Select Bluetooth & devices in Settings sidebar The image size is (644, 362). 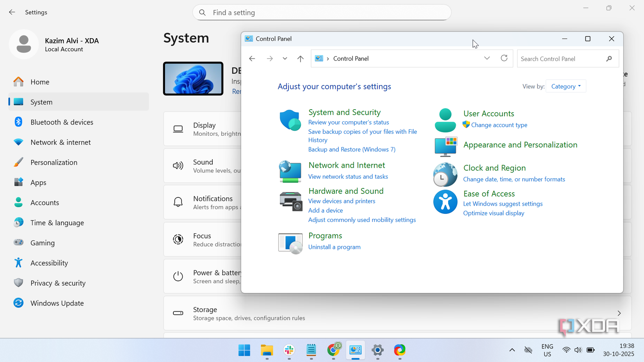pyautogui.click(x=78, y=122)
